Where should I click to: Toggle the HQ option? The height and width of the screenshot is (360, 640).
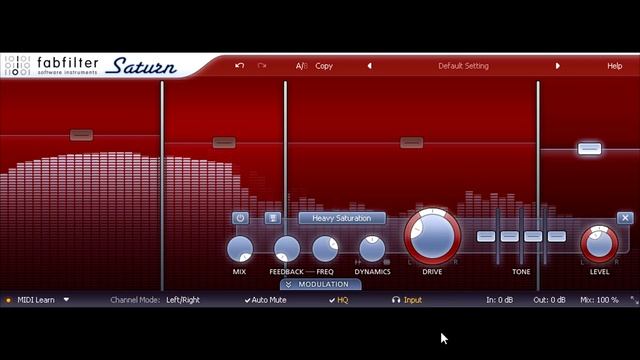pyautogui.click(x=338, y=300)
